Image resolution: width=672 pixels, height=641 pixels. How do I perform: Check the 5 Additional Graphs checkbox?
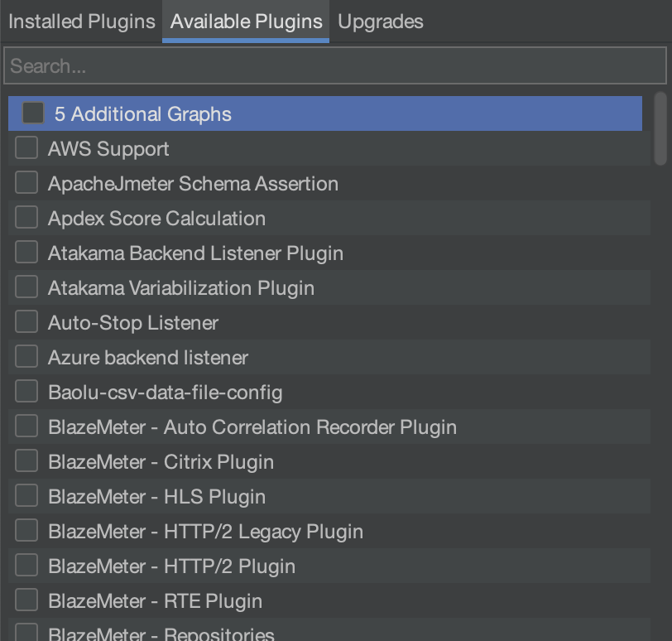33,113
